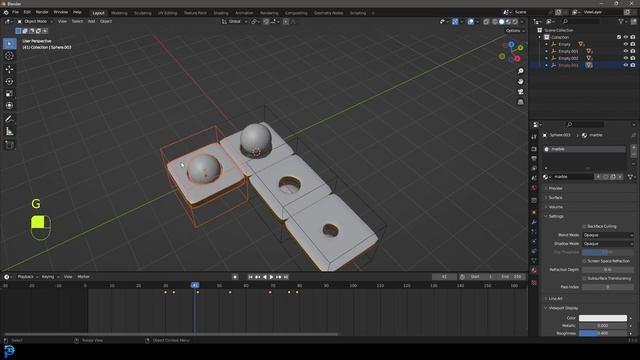The image size is (640, 360).
Task: Open the timeline Keying menu
Action: point(49,277)
